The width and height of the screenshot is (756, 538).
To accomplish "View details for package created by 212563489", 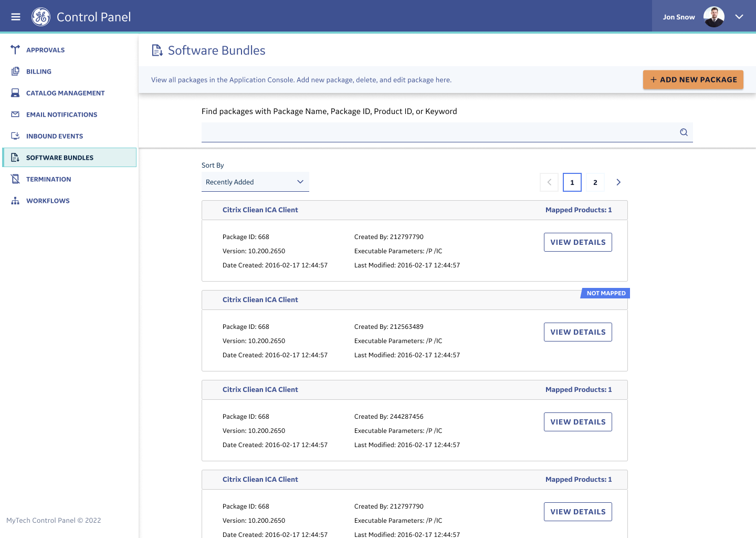I will coord(578,332).
